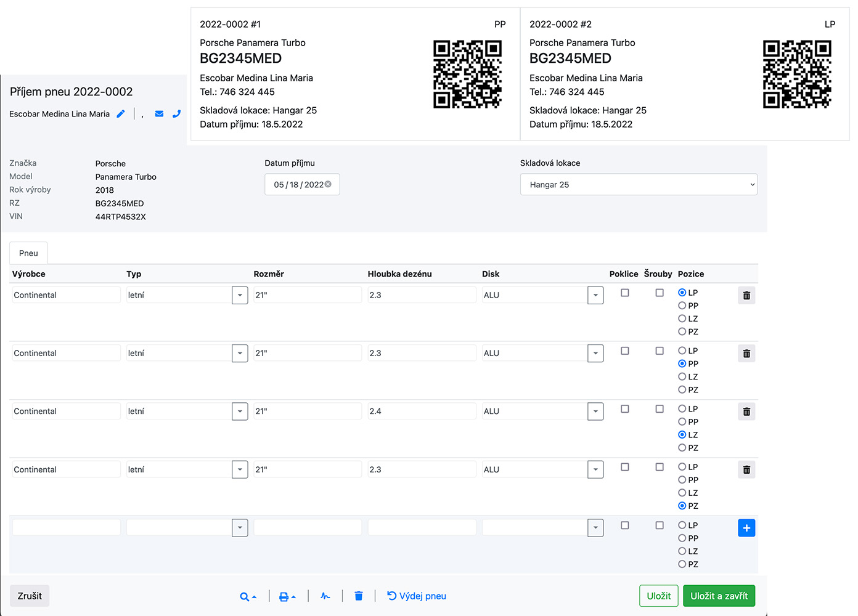Screen dimensions: 858x616
Task: Click the Výdej pneu link
Action: click(417, 596)
